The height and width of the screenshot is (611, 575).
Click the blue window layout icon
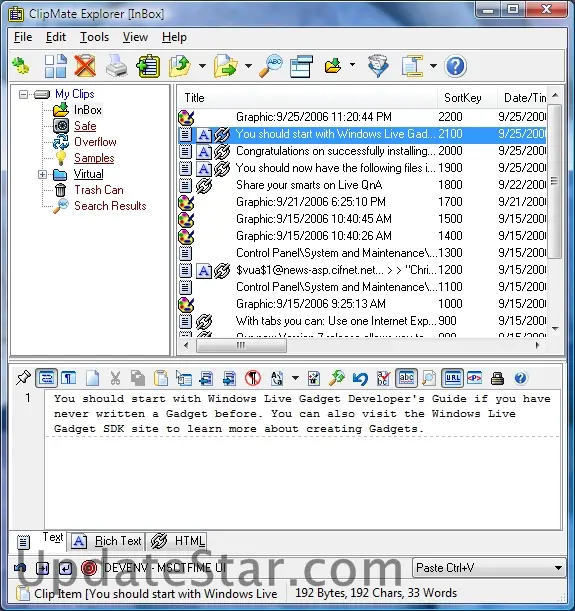[x=301, y=66]
